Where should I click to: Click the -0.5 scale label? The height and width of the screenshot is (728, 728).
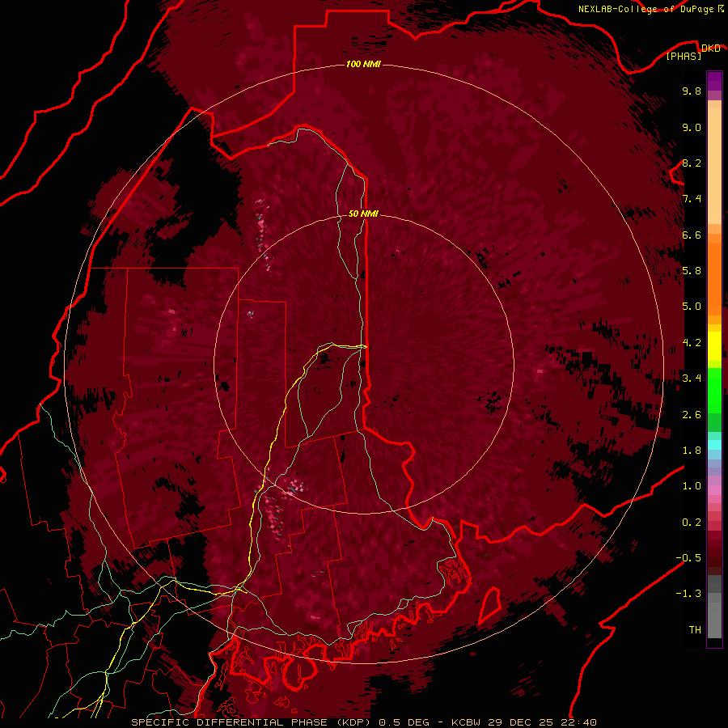(688, 558)
